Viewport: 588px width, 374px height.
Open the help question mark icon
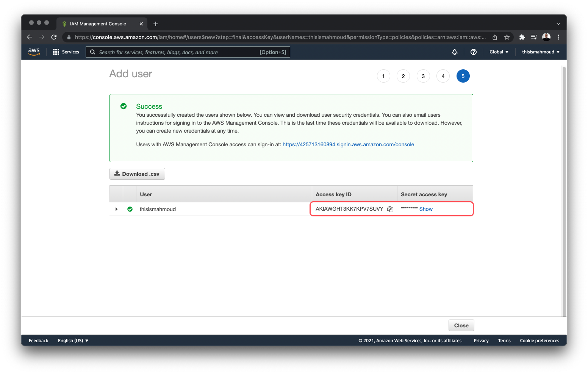click(473, 52)
